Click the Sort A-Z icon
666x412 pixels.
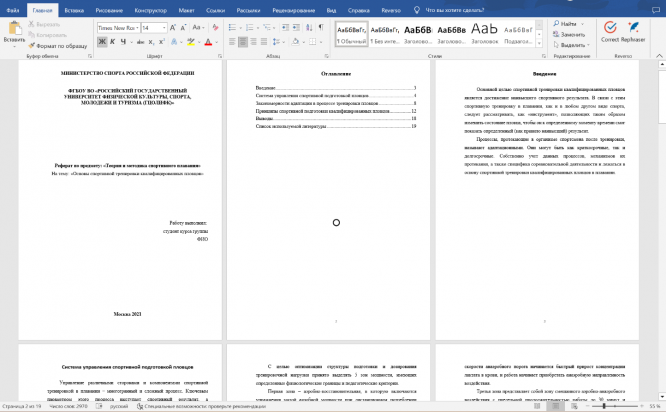pyautogui.click(x=309, y=28)
